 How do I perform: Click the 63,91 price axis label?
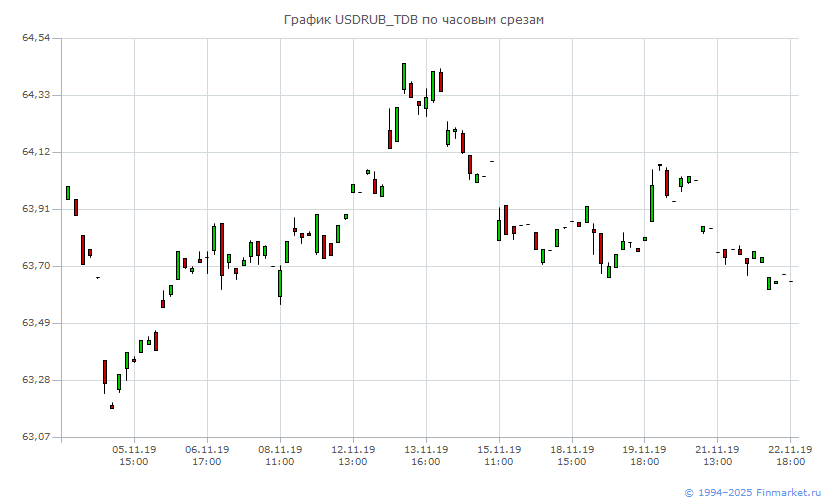36,209
